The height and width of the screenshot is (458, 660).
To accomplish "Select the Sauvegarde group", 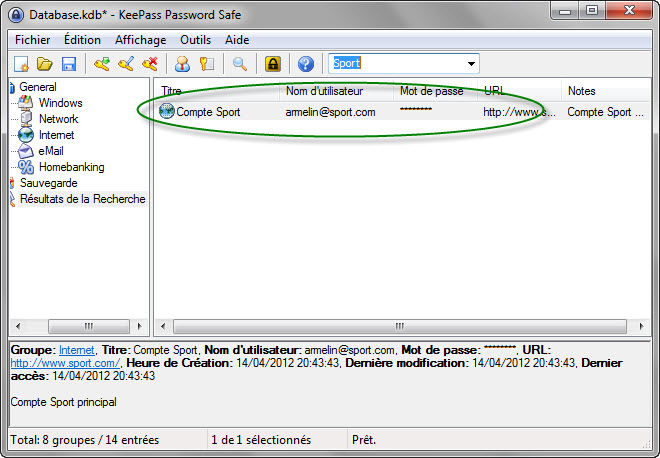I will point(48,183).
